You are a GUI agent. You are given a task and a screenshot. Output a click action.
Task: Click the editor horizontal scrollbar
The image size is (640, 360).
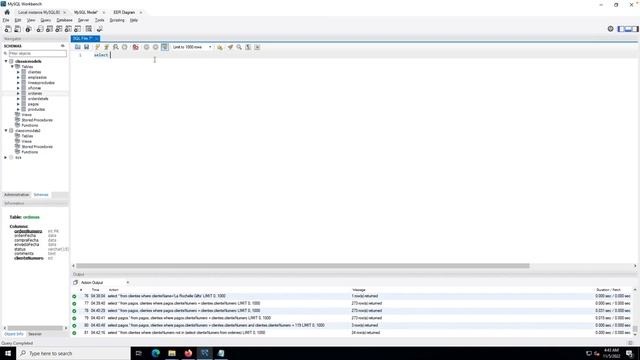coord(303,266)
